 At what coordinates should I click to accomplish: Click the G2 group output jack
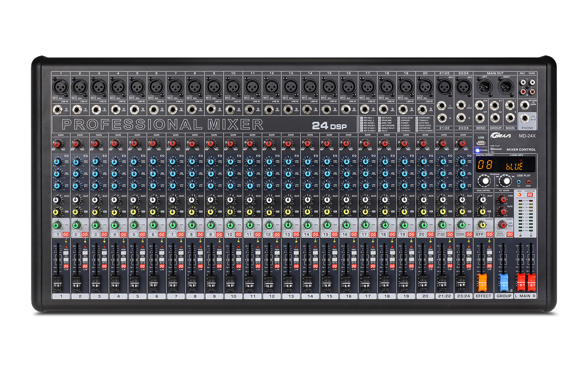point(495,118)
